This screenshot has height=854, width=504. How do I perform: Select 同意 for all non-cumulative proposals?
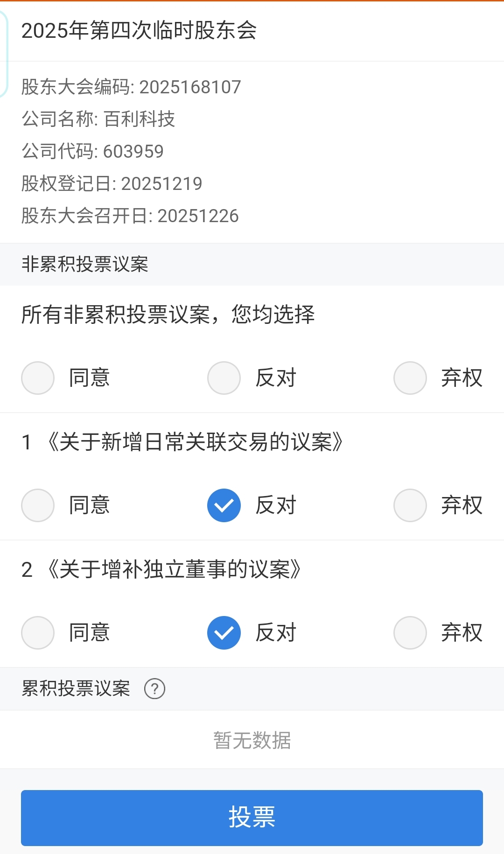pyautogui.click(x=38, y=378)
